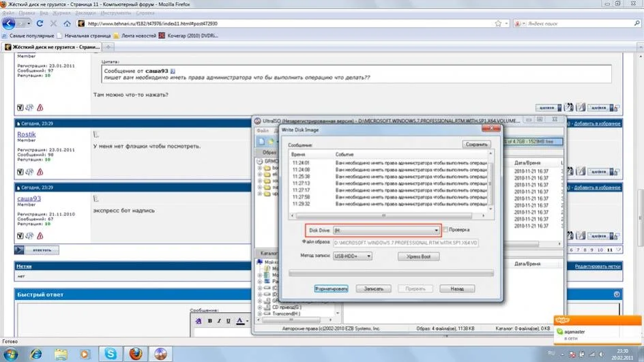This screenshot has height=362, width=644.
Task: Click the disc capacity bar in UltraISO
Action: pyautogui.click(x=533, y=141)
